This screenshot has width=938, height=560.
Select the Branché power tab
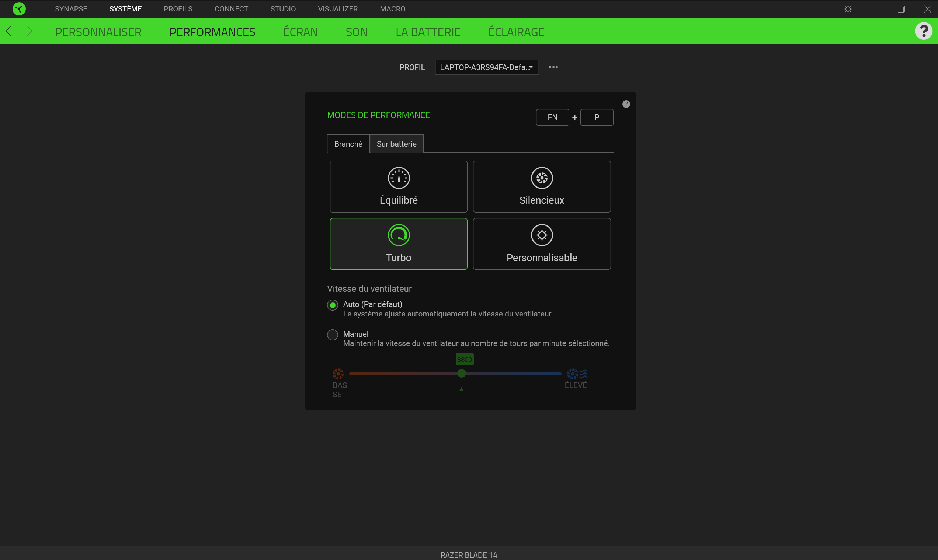click(348, 144)
